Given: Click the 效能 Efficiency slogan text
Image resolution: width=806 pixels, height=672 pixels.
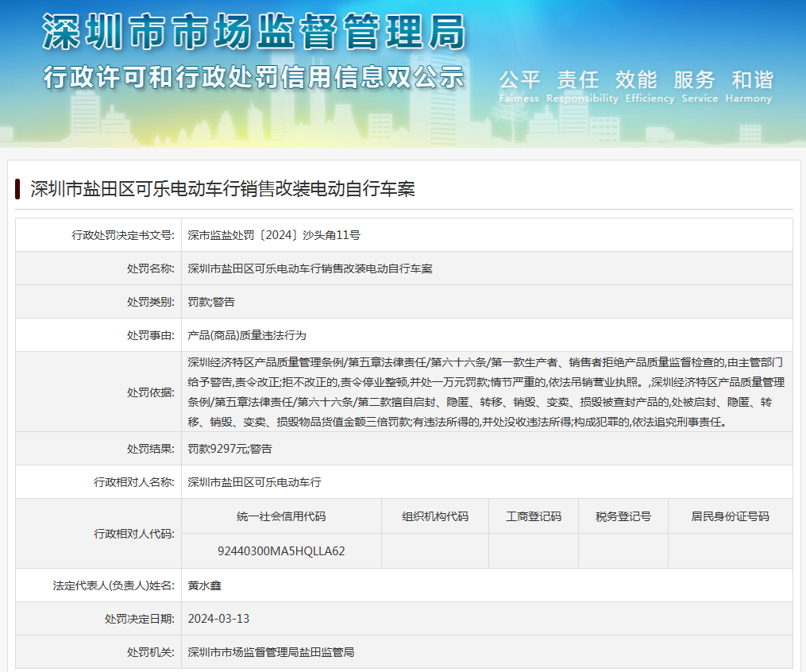Looking at the screenshot, I should pos(650,86).
